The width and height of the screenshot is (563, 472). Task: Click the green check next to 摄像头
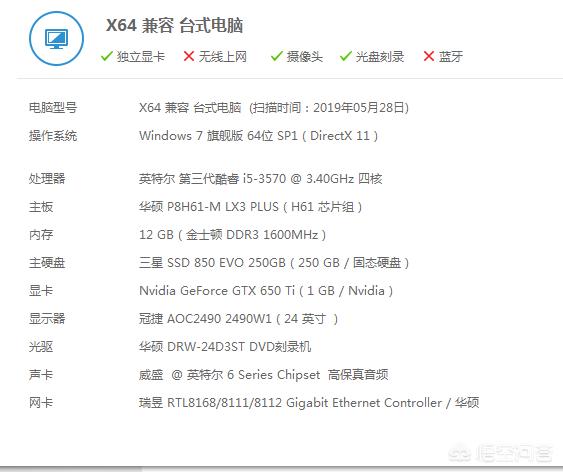tap(276, 56)
